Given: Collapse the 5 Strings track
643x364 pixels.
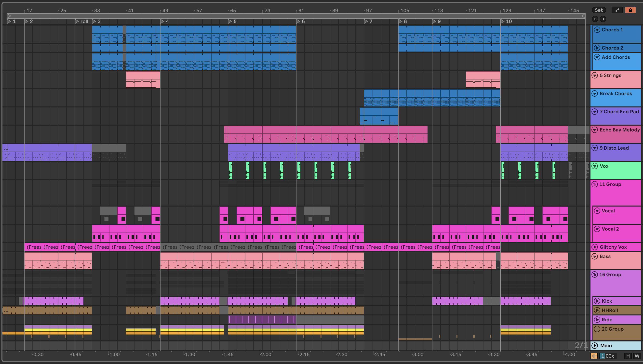Looking at the screenshot, I should [x=595, y=75].
